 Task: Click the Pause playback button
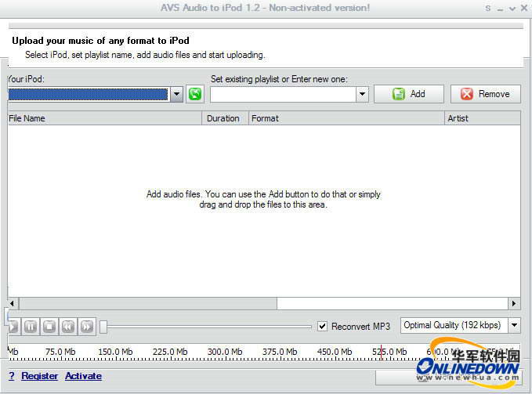point(31,327)
